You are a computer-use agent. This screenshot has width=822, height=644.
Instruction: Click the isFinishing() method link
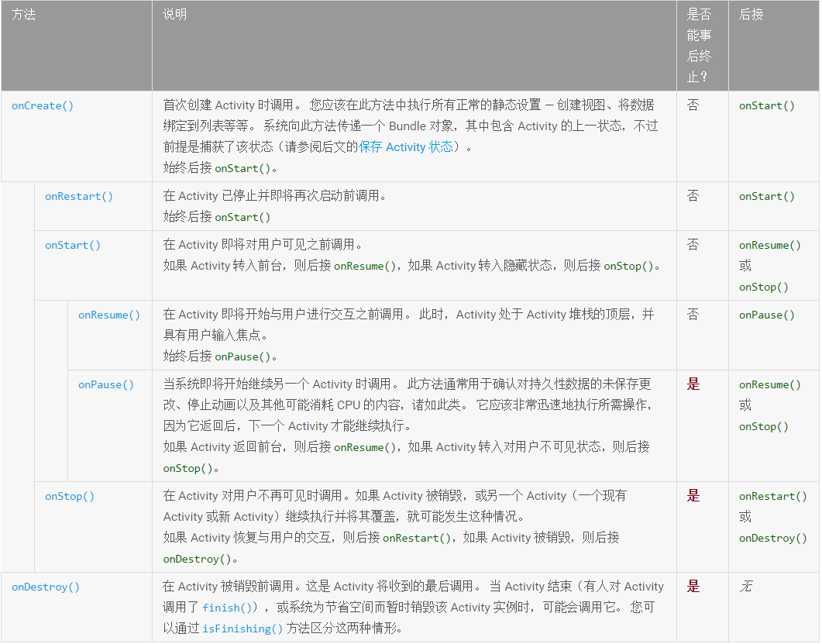(242, 629)
